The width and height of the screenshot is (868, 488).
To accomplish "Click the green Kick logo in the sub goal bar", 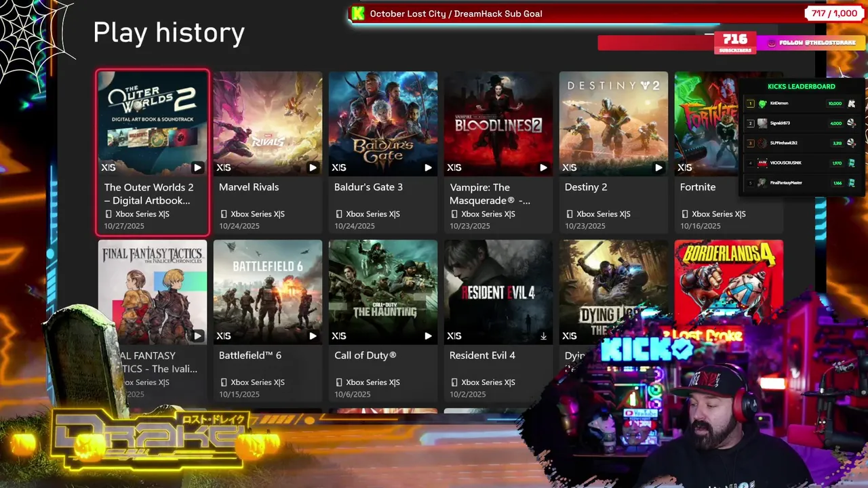I will tap(358, 14).
